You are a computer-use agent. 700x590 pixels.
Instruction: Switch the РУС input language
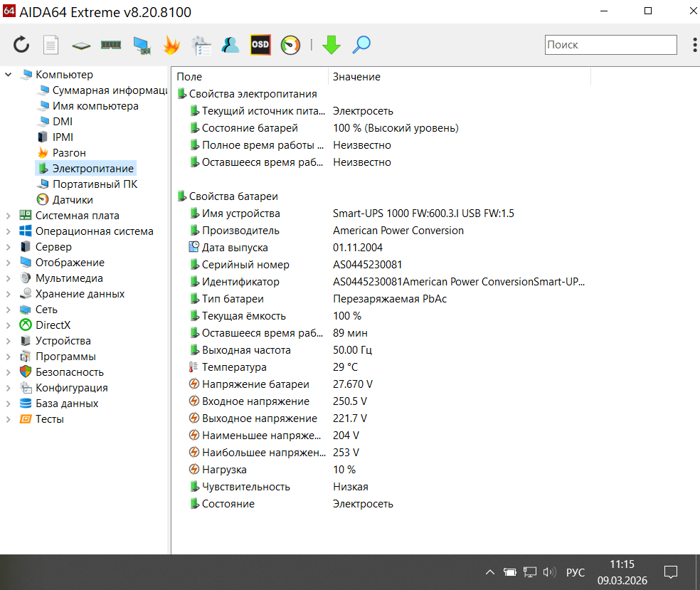point(576,573)
